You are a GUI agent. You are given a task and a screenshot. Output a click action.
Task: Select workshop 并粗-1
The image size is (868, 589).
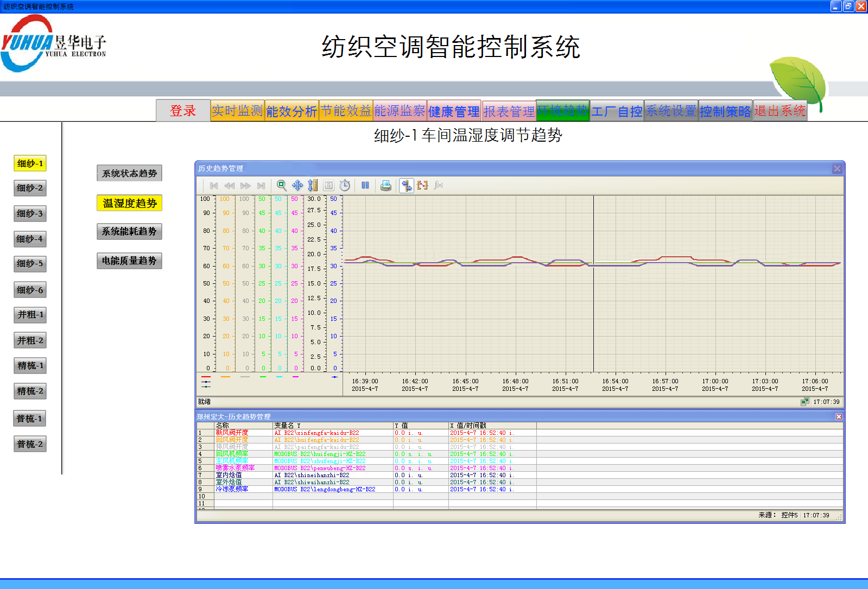tap(30, 315)
